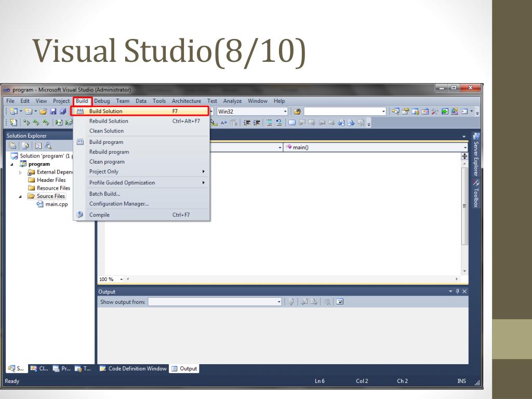Open the Find combo box dropdown
Viewport: 532px width, 399px height.
click(384, 111)
